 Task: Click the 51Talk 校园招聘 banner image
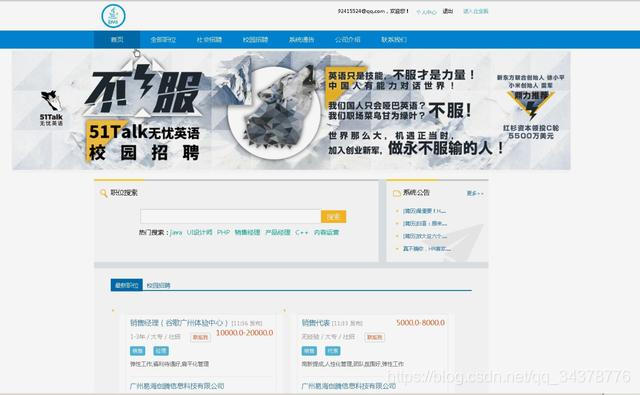coord(291,110)
